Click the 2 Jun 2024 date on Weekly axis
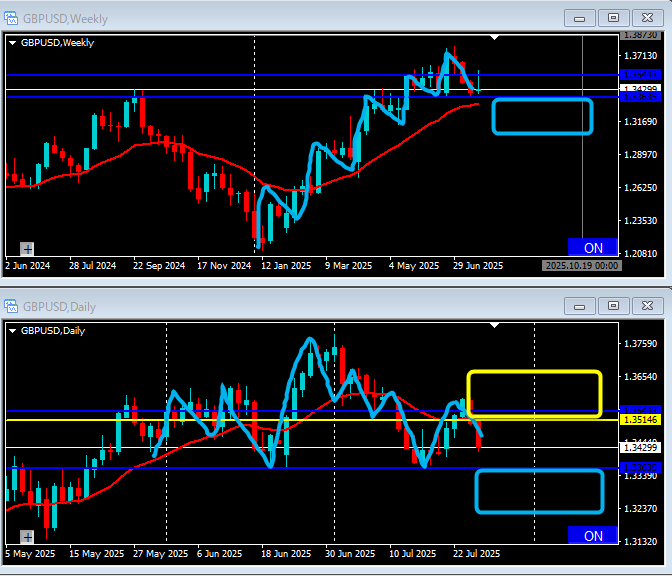This screenshot has height=577, width=672. (27, 266)
